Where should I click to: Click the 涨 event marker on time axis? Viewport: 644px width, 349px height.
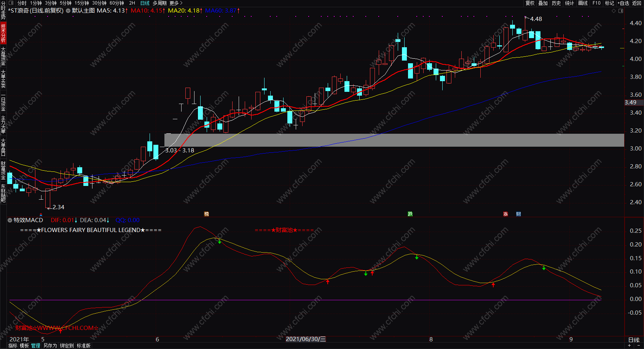point(506,214)
